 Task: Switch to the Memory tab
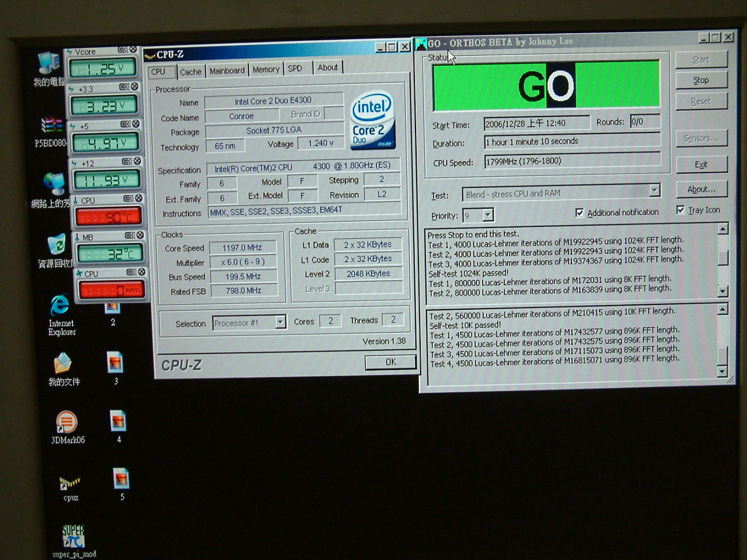[266, 69]
